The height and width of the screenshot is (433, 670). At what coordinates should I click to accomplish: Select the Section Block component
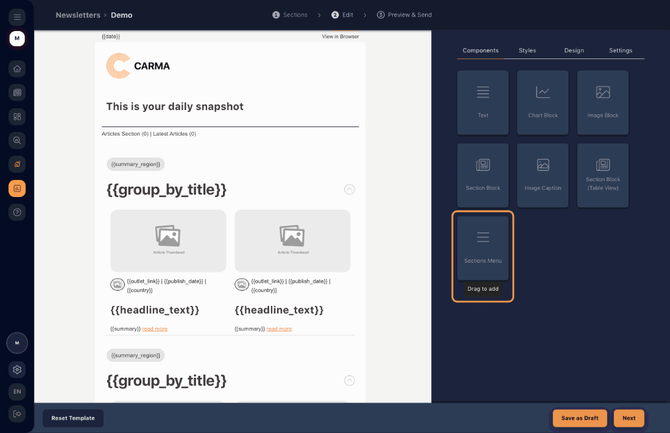(483, 175)
